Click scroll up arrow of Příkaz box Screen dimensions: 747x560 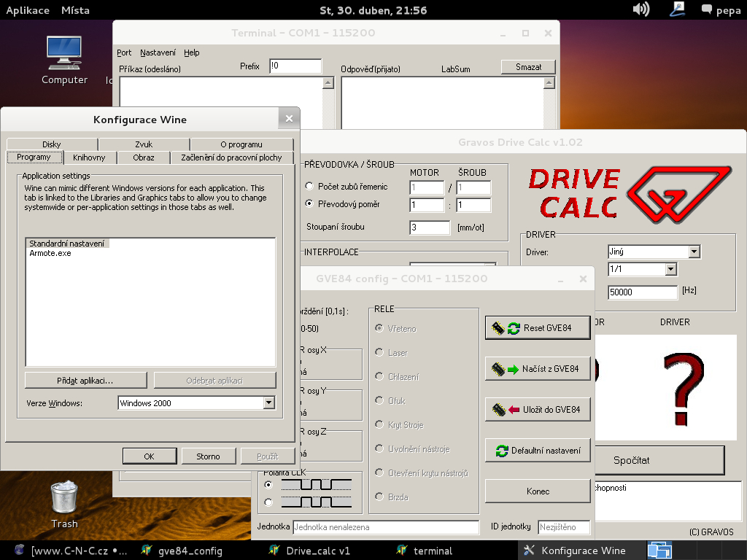click(x=328, y=83)
